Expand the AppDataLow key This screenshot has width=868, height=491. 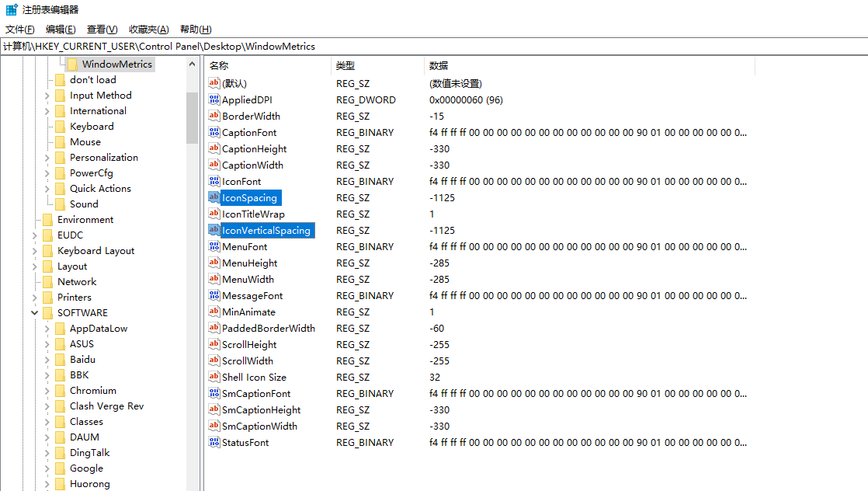pyautogui.click(x=47, y=329)
